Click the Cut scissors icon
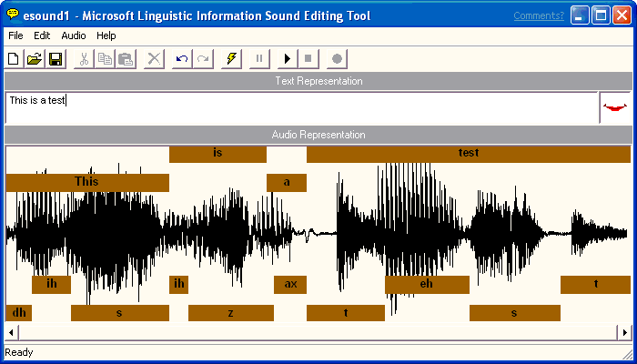This screenshot has height=364, width=637. click(84, 59)
